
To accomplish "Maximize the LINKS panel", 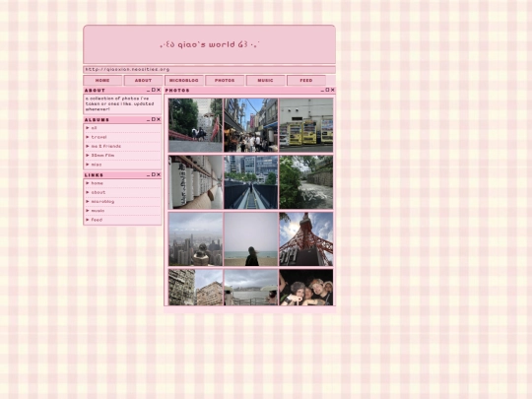I will [x=154, y=174].
